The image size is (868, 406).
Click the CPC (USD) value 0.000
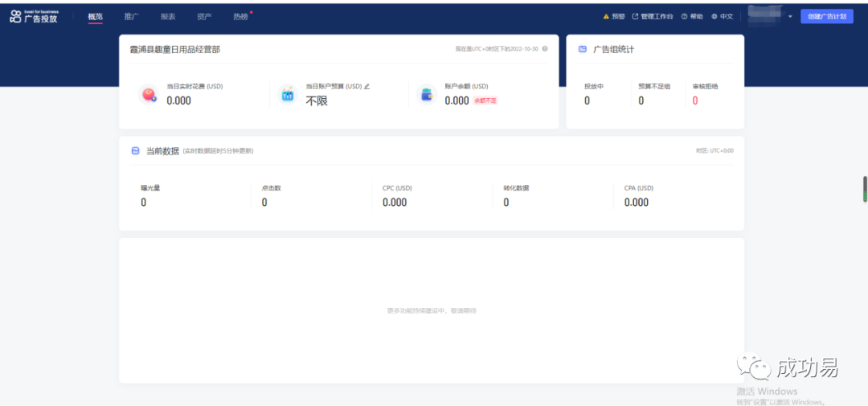pyautogui.click(x=395, y=202)
